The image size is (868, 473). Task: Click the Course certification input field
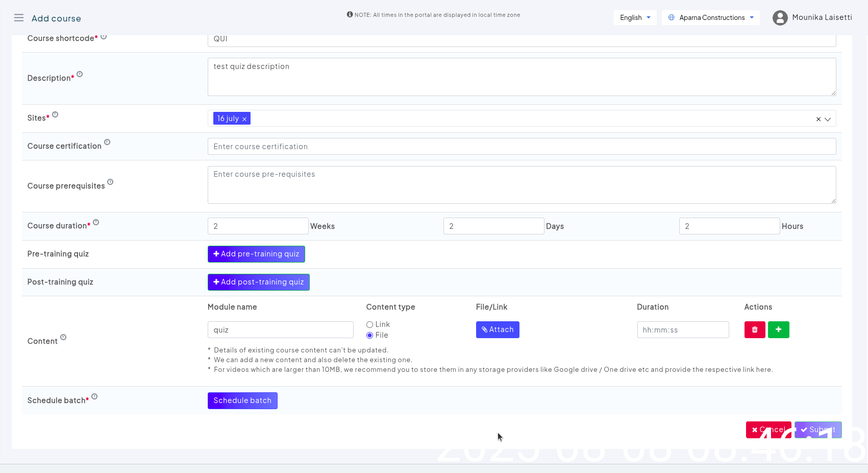522,147
